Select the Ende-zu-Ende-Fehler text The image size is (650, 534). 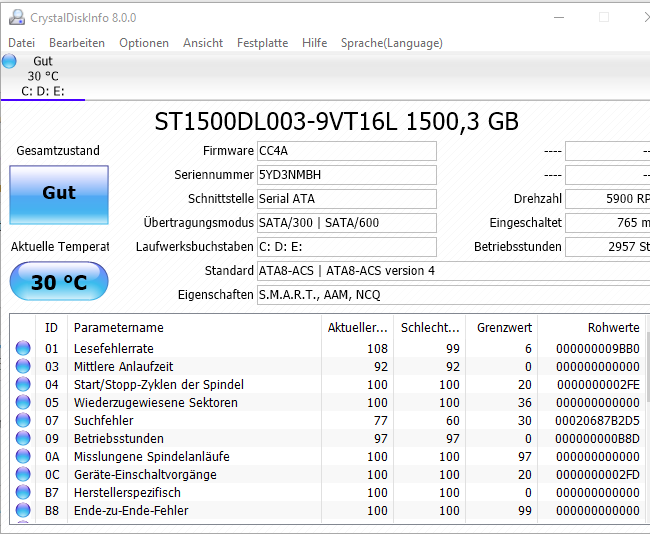click(131, 510)
